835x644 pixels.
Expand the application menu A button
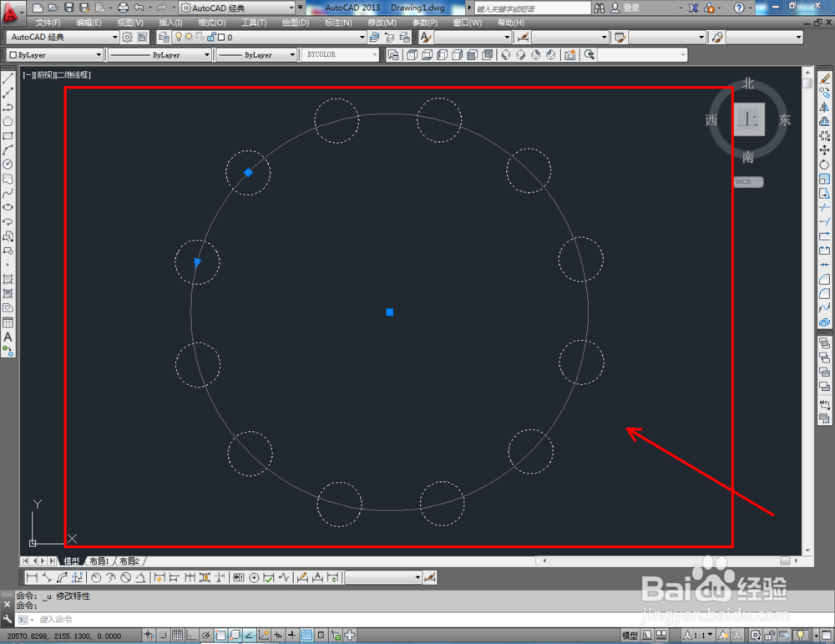point(12,12)
